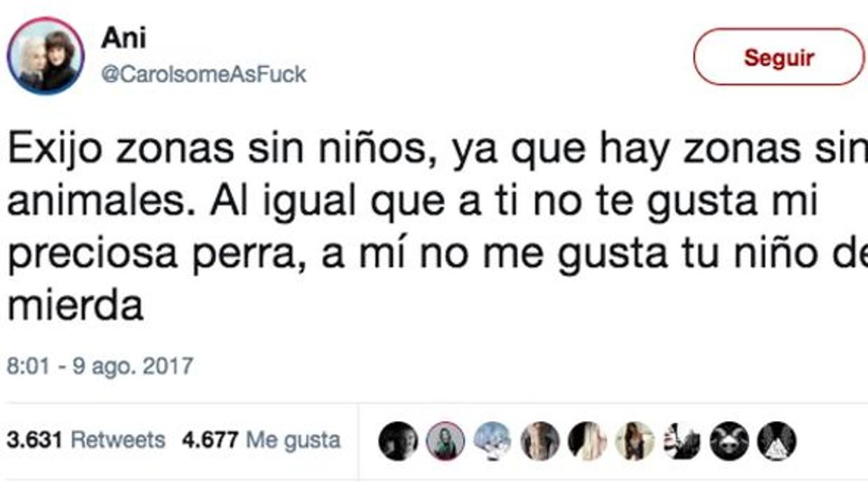
Task: Click the Retweets label text
Action: pyautogui.click(x=118, y=441)
